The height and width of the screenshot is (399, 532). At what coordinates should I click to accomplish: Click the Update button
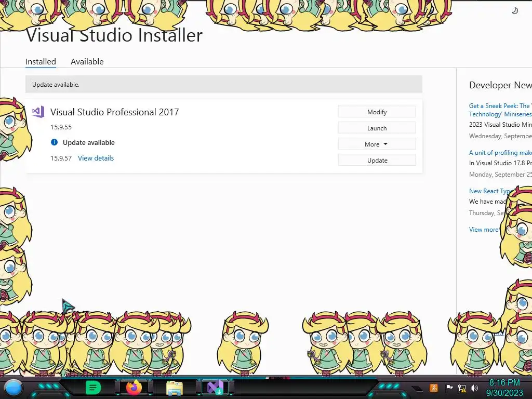click(377, 160)
